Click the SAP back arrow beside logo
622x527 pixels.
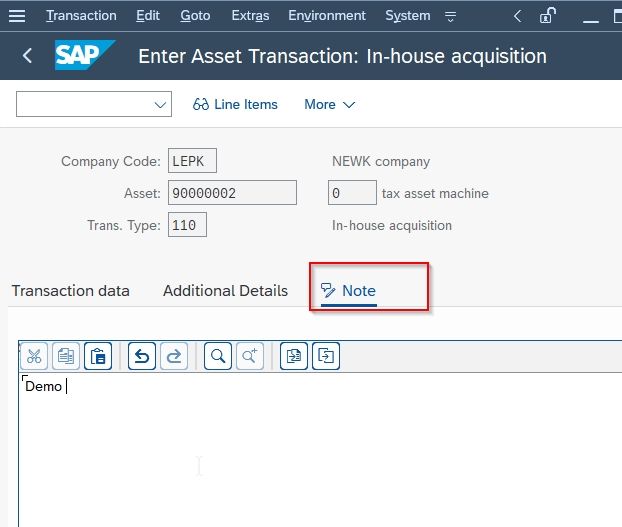point(27,56)
